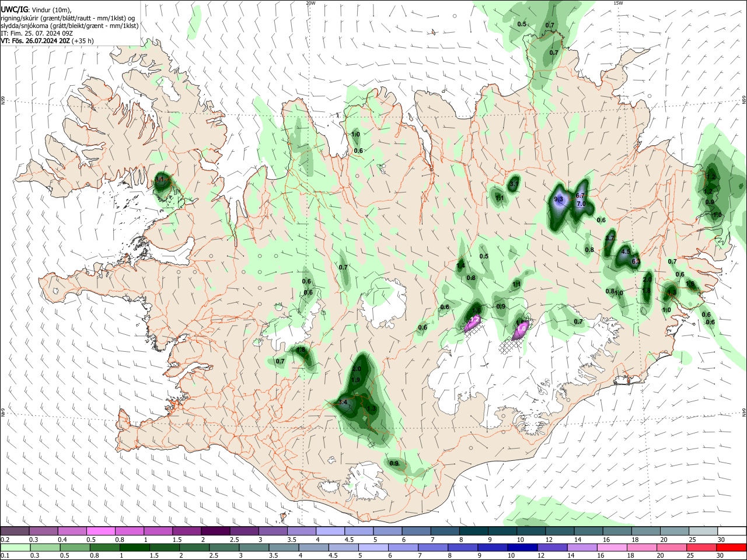The width and height of the screenshot is (747, 560).
Task: Click the pale green 0.1 rain legend swatch
Action: pyautogui.click(x=15, y=547)
